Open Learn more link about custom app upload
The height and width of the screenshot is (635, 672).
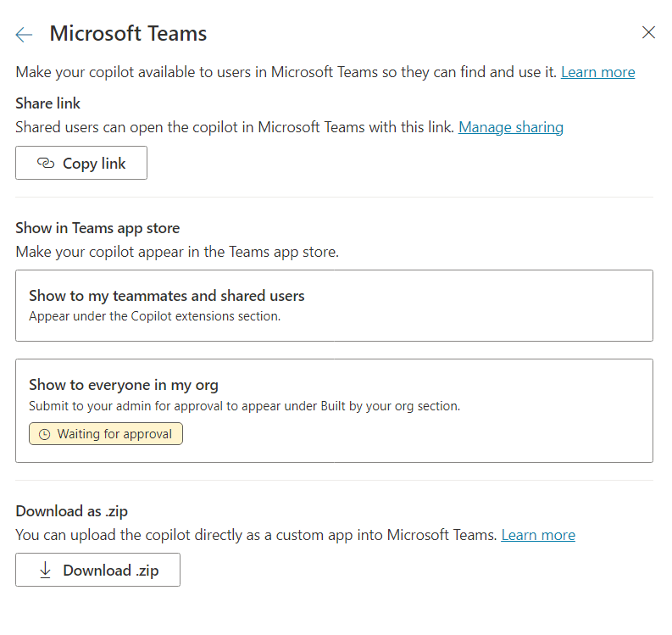point(538,535)
